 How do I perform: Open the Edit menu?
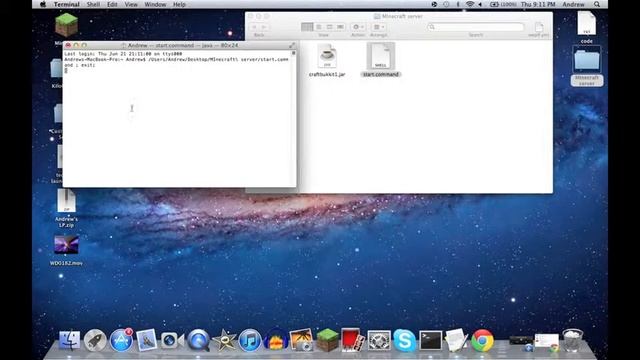click(x=112, y=4)
